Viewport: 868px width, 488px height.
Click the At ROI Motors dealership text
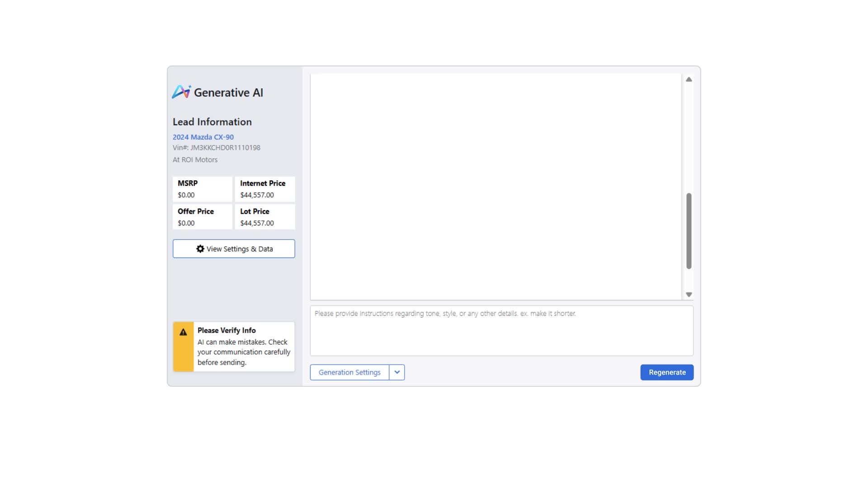coord(195,160)
